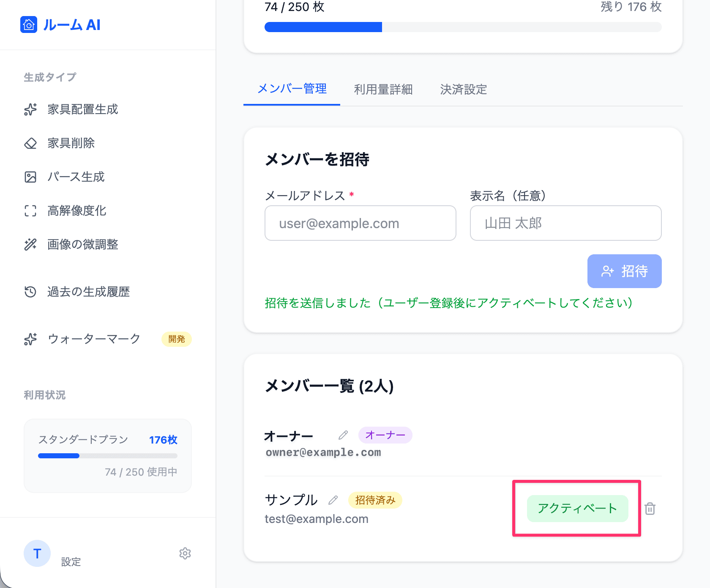Image resolution: width=710 pixels, height=588 pixels.
Task: Click the 表示名 optional name field
Action: point(565,223)
